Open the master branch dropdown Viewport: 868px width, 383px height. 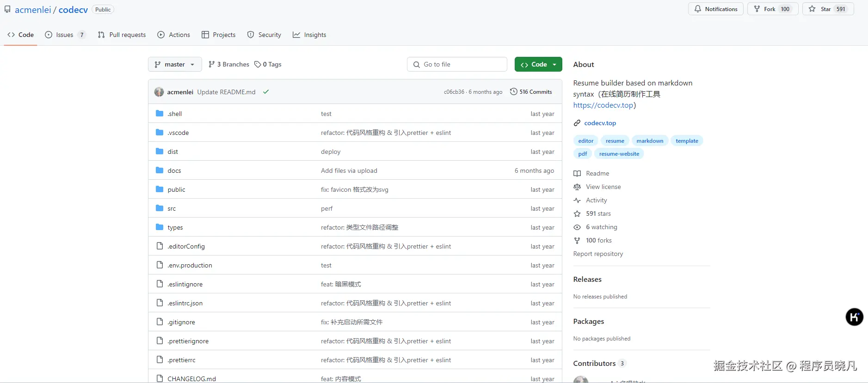tap(175, 64)
